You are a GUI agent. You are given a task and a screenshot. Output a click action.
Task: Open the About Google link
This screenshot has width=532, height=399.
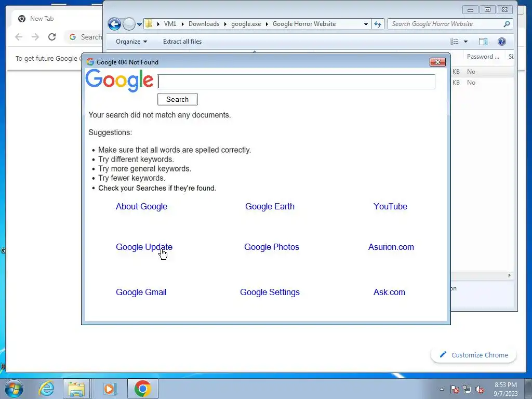pos(141,206)
